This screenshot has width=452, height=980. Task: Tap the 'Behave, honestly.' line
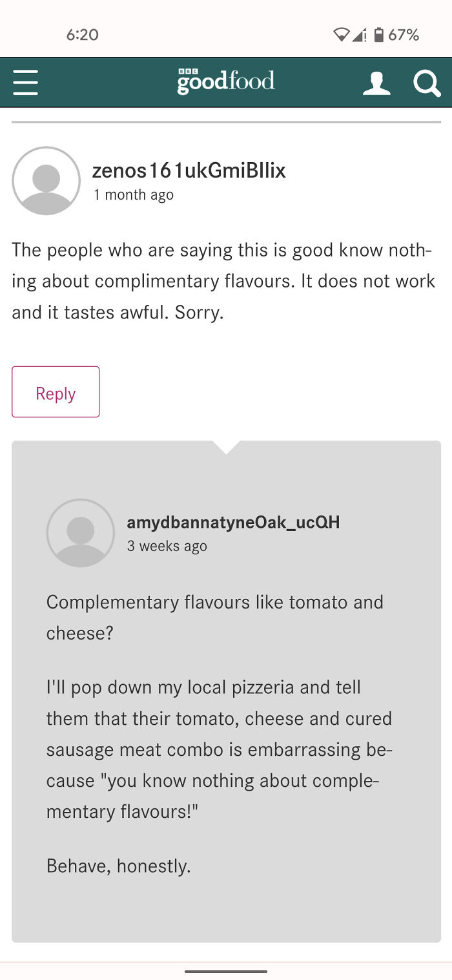click(x=118, y=866)
